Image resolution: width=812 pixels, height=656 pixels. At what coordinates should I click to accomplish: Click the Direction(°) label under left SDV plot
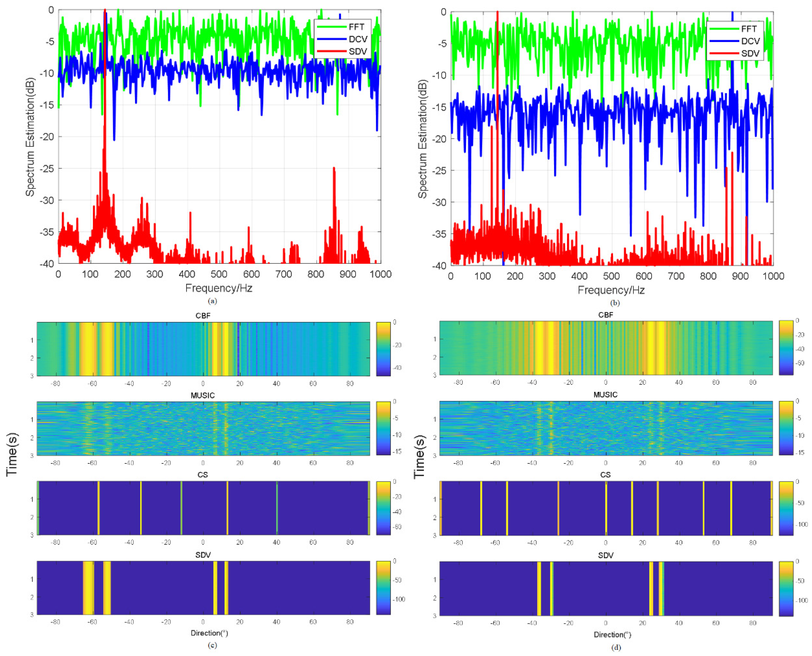click(209, 633)
